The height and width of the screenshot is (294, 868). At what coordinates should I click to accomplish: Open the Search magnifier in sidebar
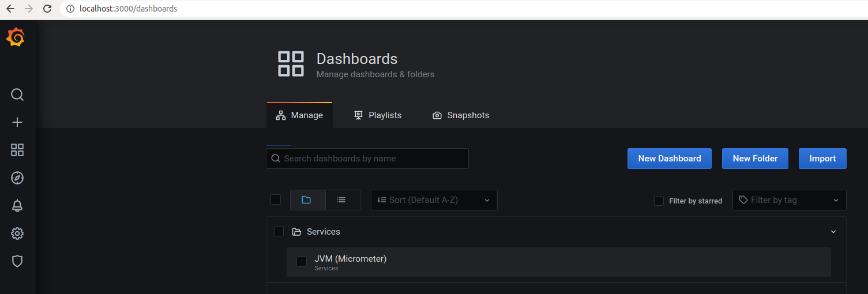[17, 95]
